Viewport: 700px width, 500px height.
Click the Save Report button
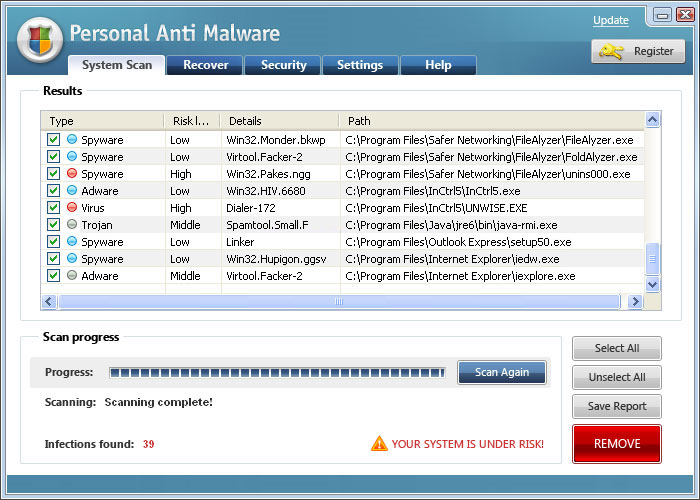click(x=617, y=406)
